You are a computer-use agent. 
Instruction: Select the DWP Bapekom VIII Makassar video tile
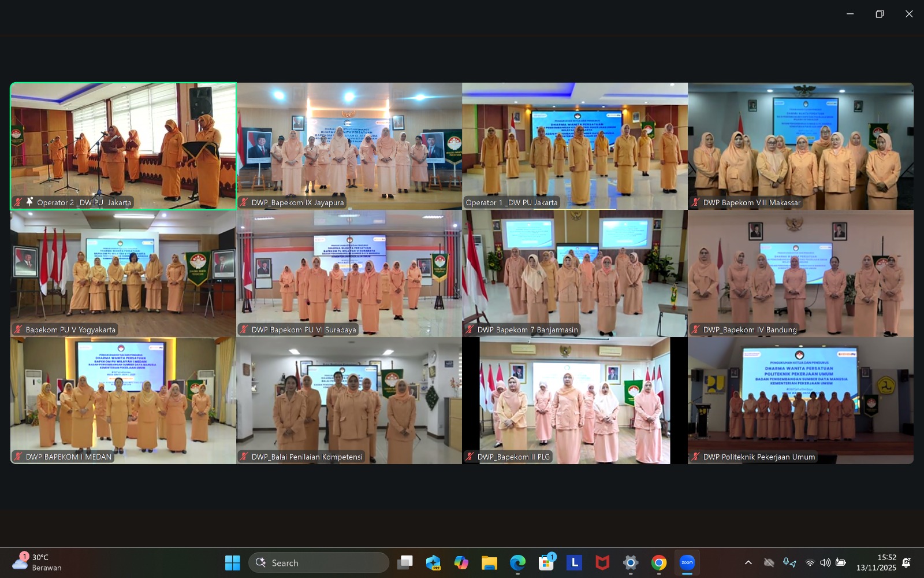click(x=800, y=146)
